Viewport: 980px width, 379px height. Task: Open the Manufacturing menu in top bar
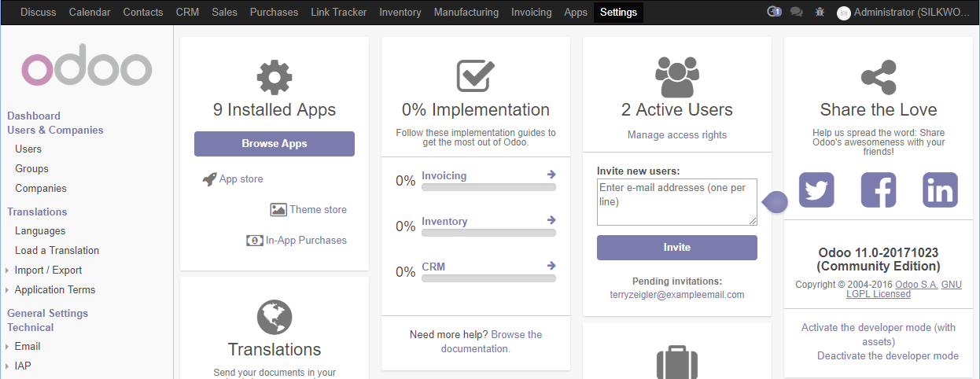click(x=466, y=12)
